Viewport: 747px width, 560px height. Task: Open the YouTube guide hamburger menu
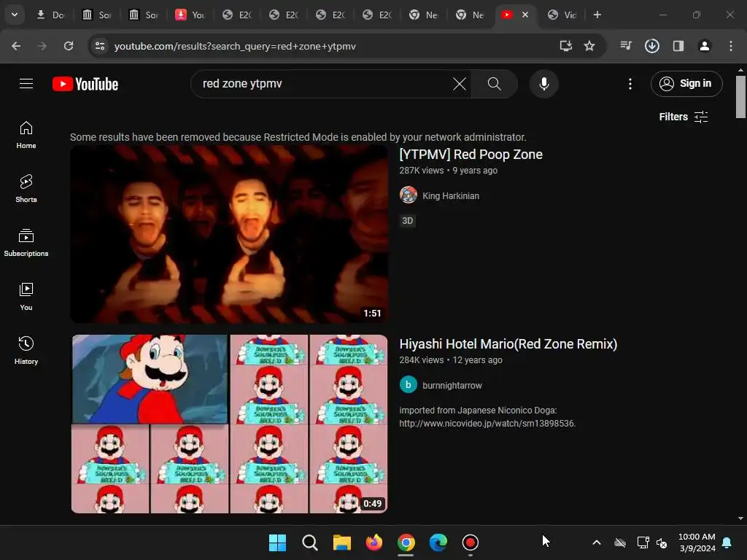click(x=26, y=84)
